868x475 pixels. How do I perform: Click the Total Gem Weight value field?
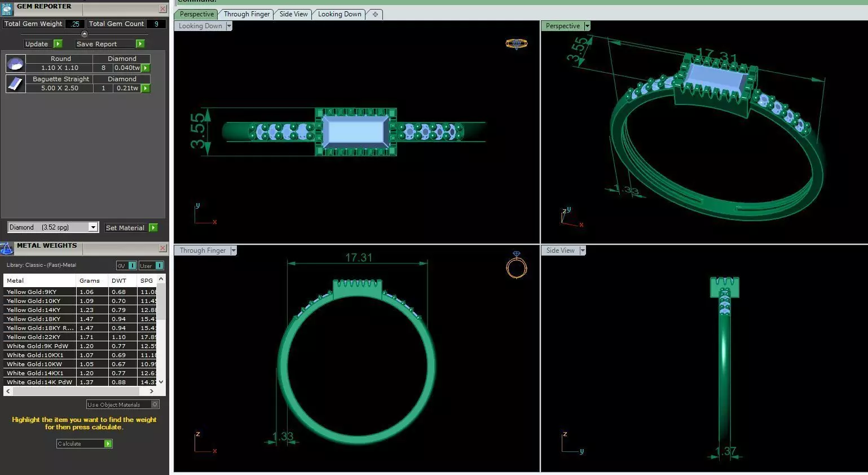point(75,24)
